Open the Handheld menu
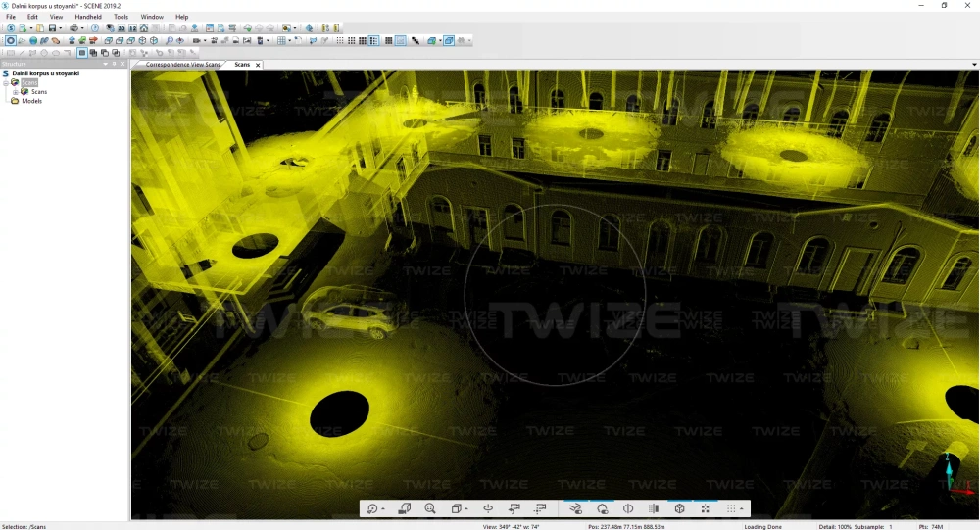Viewport: 980px width, 530px height. (88, 17)
